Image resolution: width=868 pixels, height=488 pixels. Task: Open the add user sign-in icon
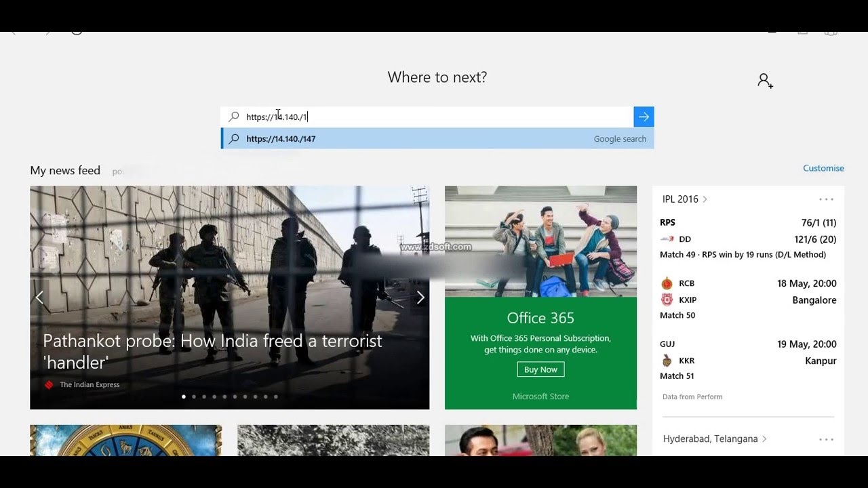click(765, 81)
